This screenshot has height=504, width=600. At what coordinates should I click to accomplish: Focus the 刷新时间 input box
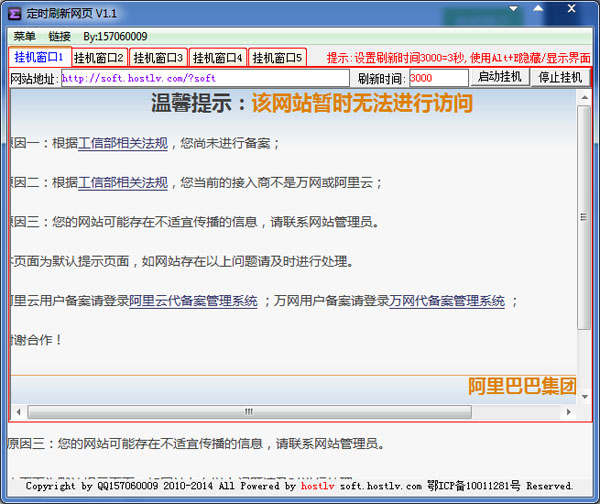(437, 78)
